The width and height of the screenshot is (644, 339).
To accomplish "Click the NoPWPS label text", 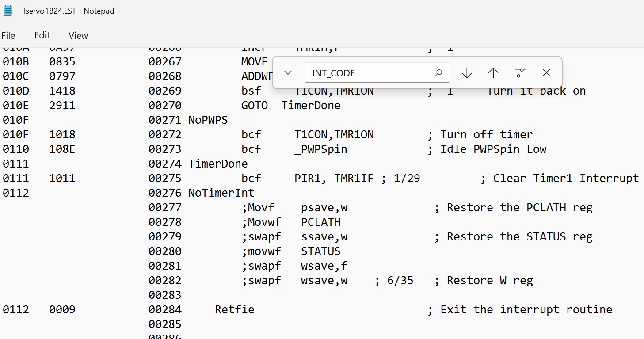I will tap(208, 120).
